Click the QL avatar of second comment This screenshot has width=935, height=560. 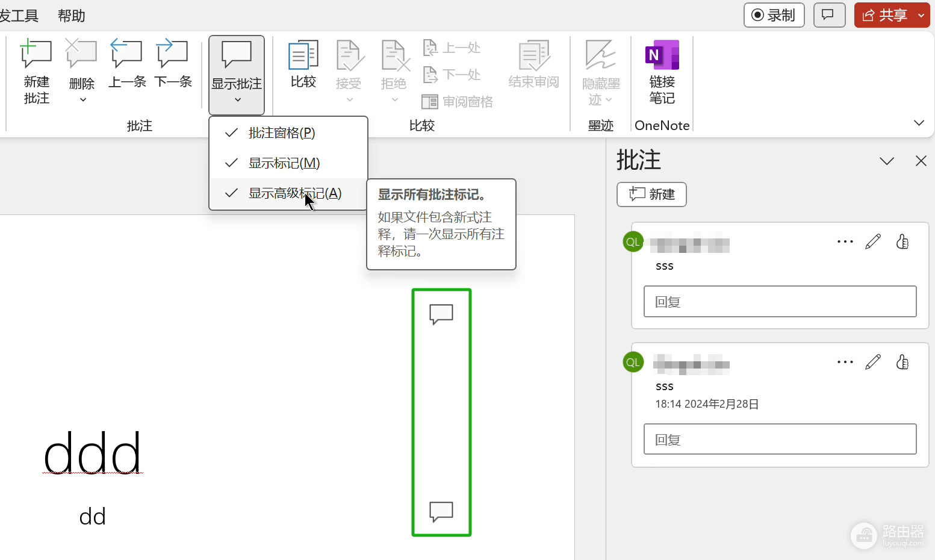(633, 362)
